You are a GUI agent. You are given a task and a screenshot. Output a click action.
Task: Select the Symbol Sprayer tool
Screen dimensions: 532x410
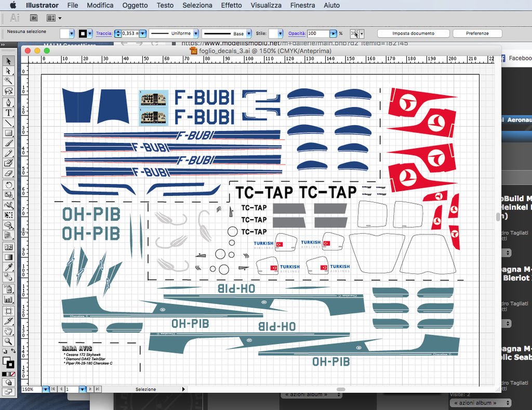8,289
